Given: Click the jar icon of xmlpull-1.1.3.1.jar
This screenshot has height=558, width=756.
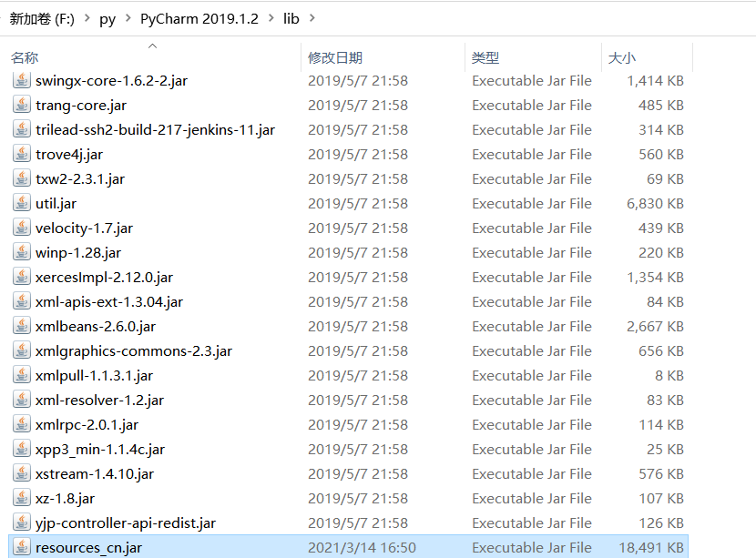Looking at the screenshot, I should [x=22, y=375].
